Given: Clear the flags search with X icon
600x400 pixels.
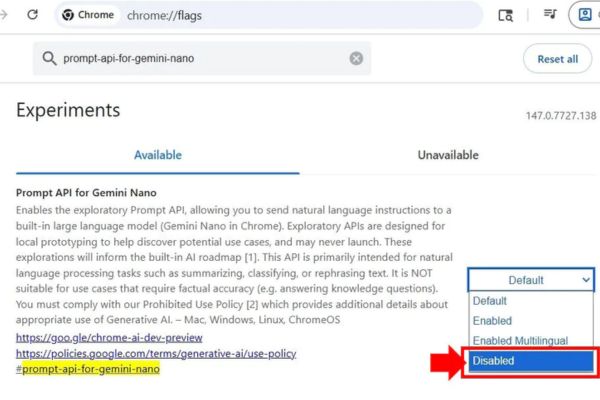Looking at the screenshot, I should pyautogui.click(x=356, y=59).
